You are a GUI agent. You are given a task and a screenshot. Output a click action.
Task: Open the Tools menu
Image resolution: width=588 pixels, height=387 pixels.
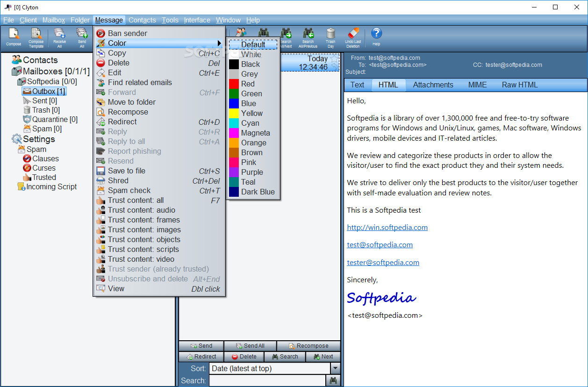pyautogui.click(x=170, y=20)
